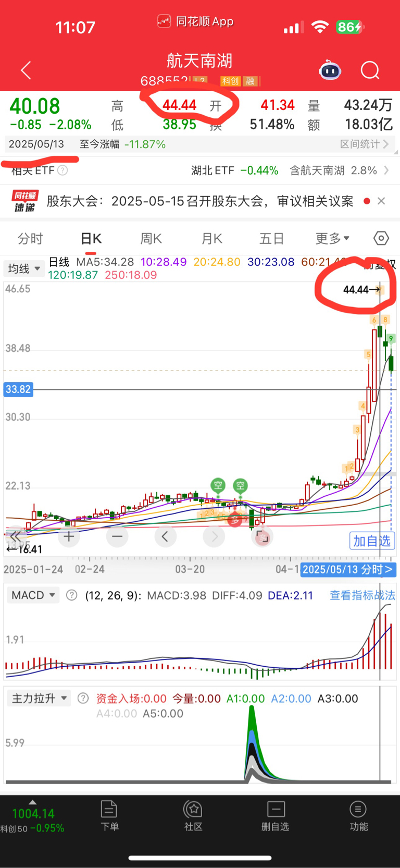Zoom in chart with plus button
400x868 pixels.
click(69, 536)
